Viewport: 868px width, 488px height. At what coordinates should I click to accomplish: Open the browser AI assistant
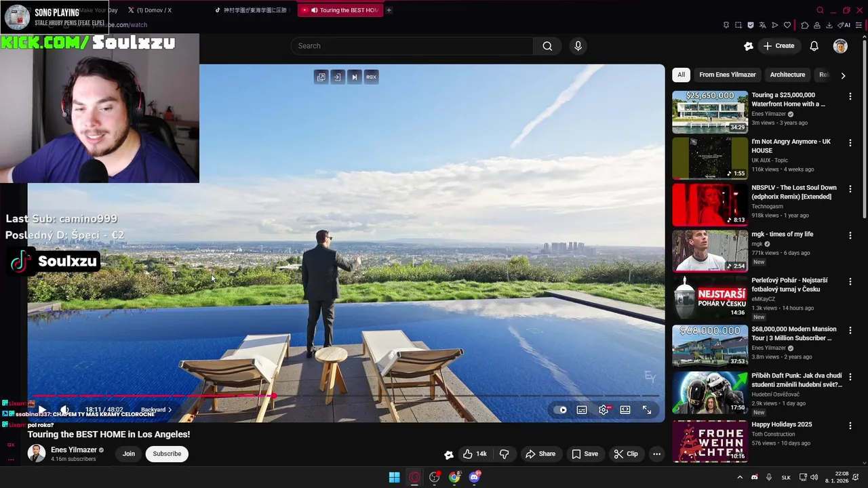pos(844,25)
